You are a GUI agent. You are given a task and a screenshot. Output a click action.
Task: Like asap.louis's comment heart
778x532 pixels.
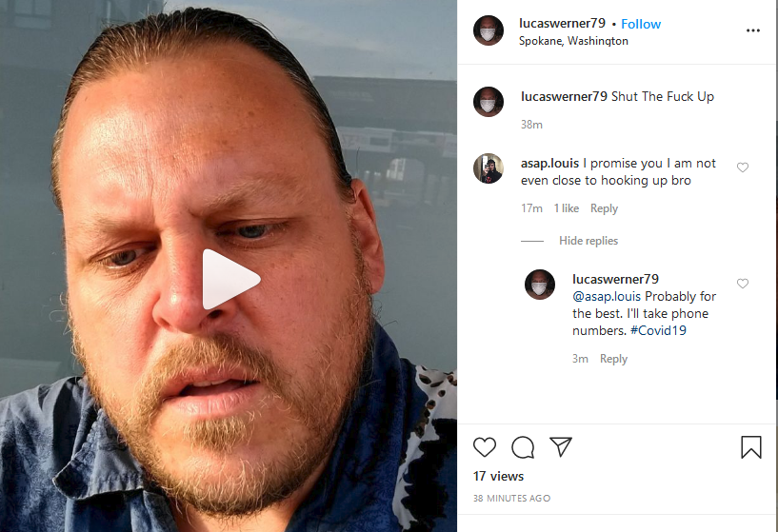pos(742,167)
